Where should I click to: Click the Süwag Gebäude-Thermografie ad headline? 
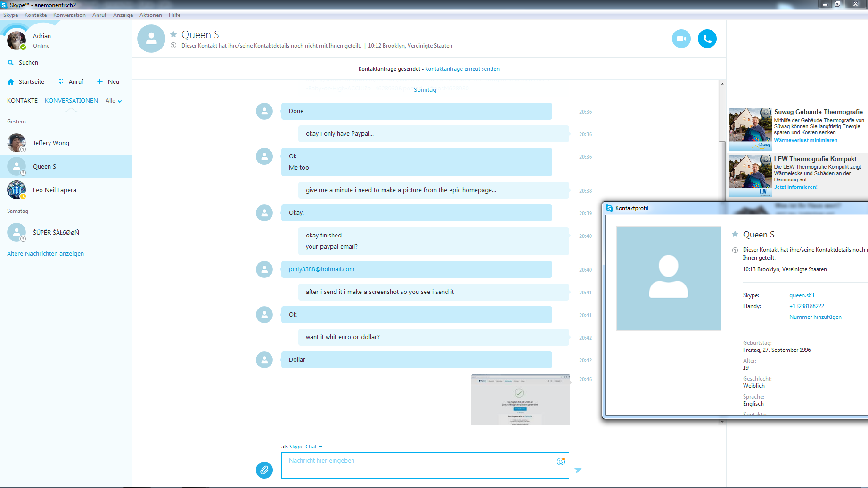pyautogui.click(x=819, y=112)
